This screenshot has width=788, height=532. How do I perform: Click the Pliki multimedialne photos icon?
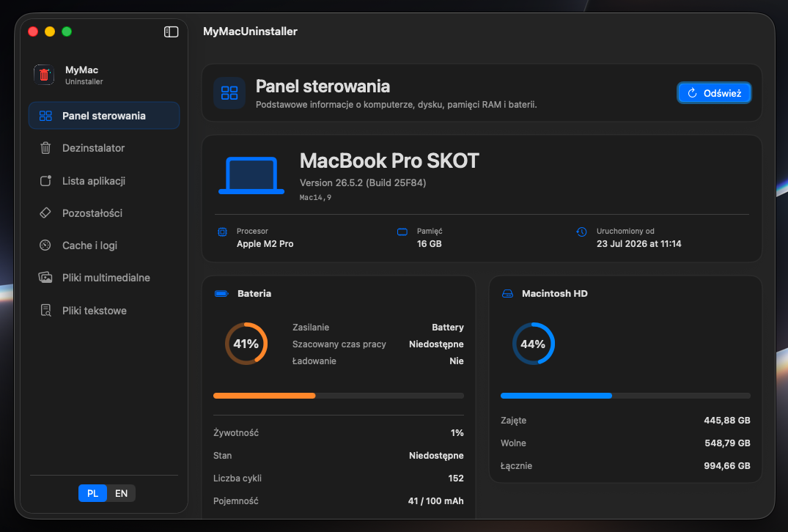pos(45,278)
